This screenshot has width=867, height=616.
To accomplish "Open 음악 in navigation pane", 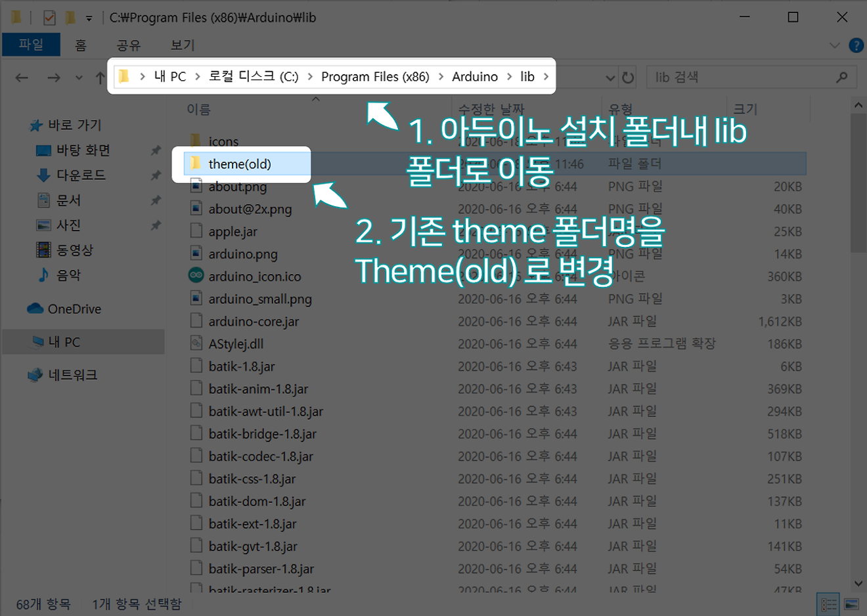I will coord(58,275).
